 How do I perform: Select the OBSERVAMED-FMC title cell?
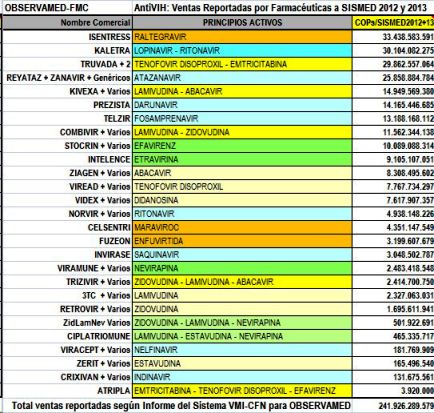(68, 8)
